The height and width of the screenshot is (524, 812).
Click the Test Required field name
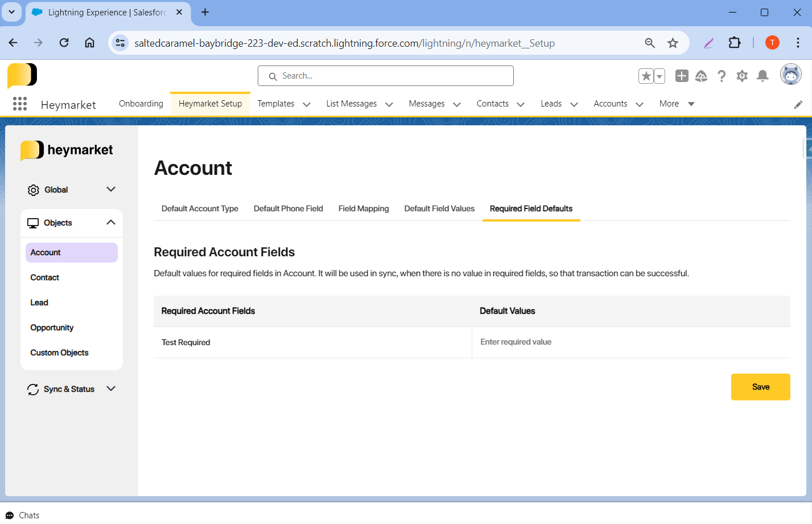186,342
